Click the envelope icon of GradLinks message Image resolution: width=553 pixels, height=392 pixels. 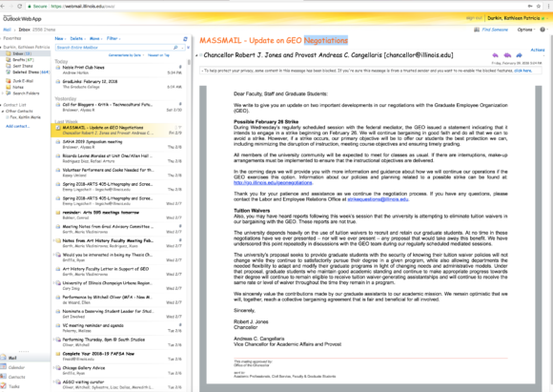pos(58,81)
